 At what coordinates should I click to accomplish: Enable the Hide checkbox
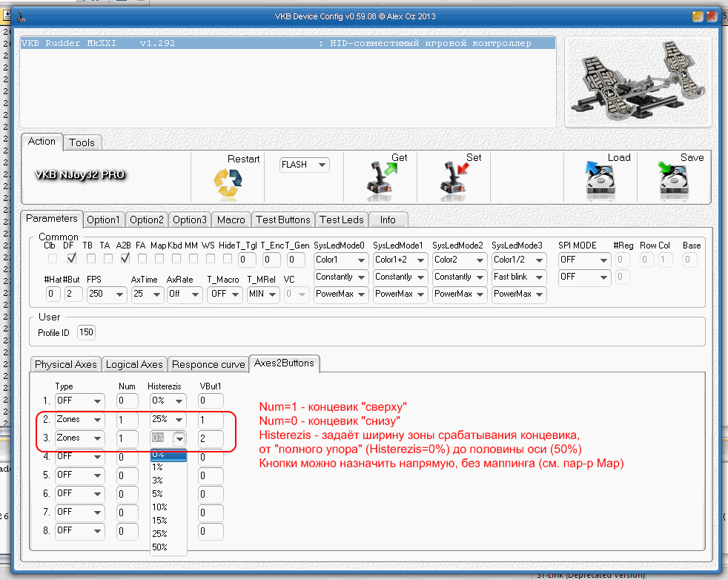[228, 258]
